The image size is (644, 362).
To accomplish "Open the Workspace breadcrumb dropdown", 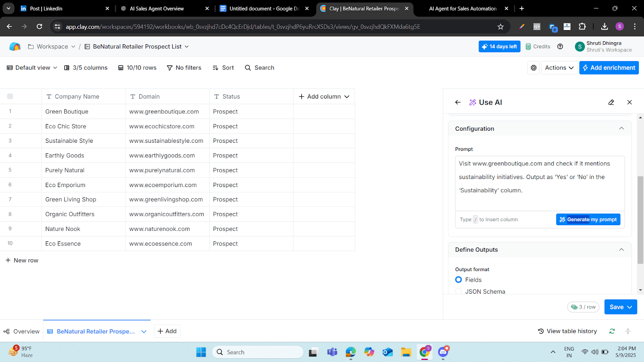I will tap(52, 47).
